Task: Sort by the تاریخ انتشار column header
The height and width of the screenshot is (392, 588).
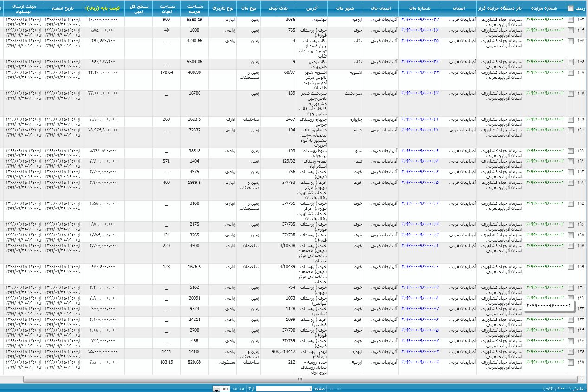Action: pyautogui.click(x=62, y=8)
